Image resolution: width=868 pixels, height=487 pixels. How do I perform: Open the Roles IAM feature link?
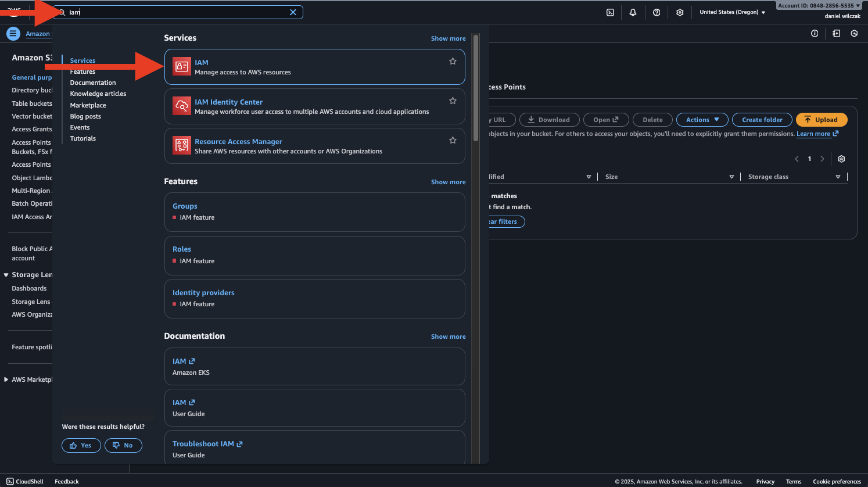tap(182, 249)
